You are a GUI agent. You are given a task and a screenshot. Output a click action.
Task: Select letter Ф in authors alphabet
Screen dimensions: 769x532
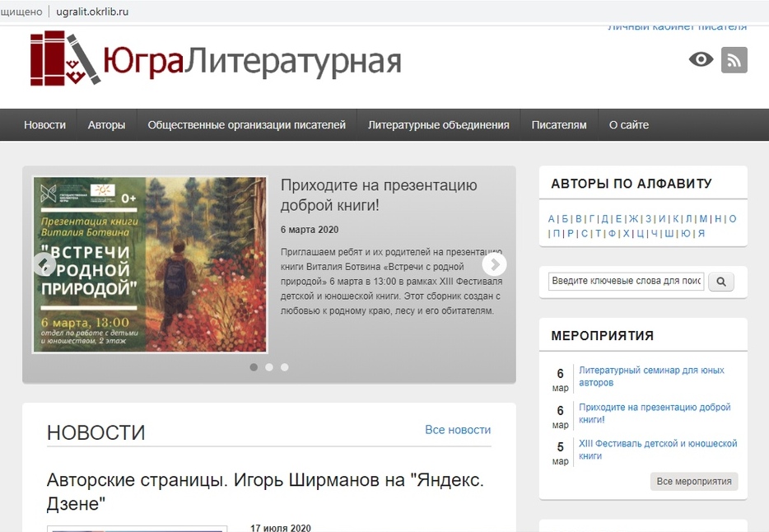[x=612, y=233]
